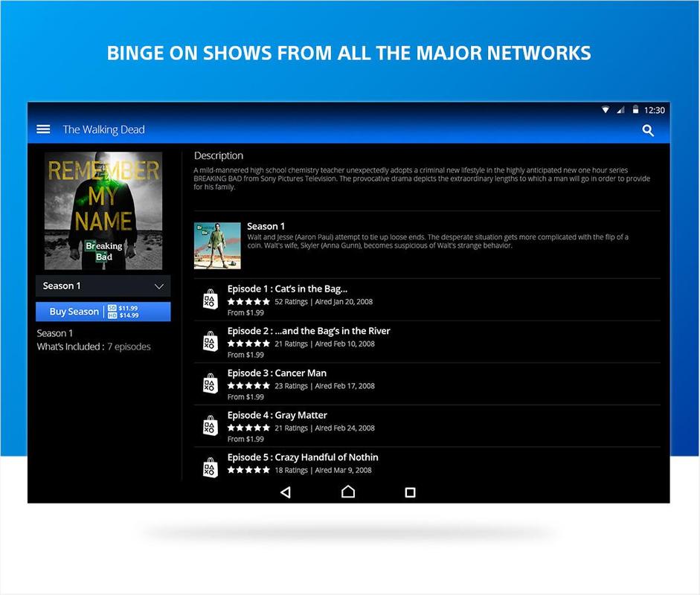The image size is (700, 595).
Task: Tap '18 Ratings' text on Episode 5
Action: tap(291, 470)
